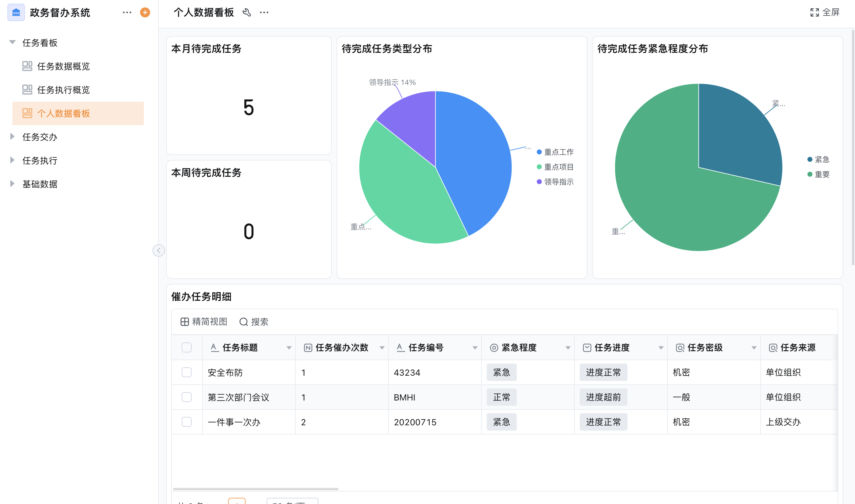Click the 搜索 button in table toolbar
Image resolution: width=855 pixels, height=504 pixels.
pos(254,322)
